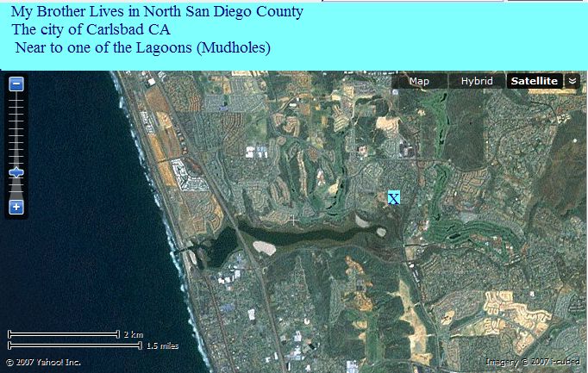Select the zoom slider handle
Viewport: 588px width, 373px height.
16,172
